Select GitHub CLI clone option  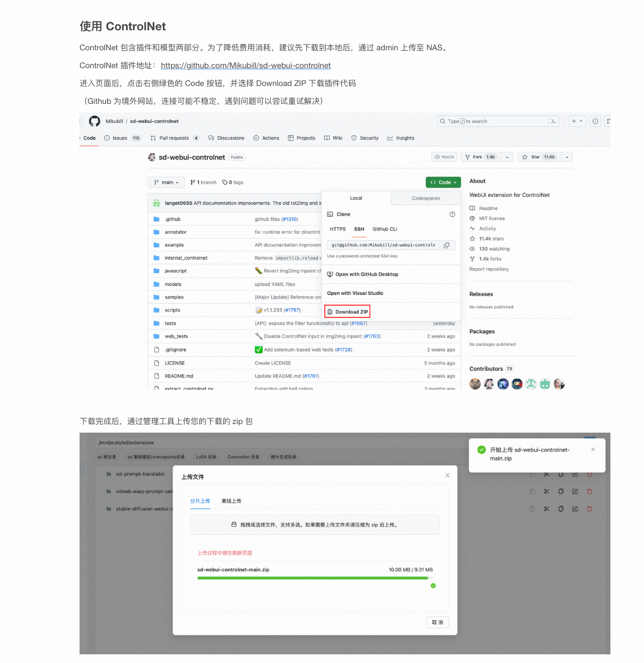tap(385, 229)
